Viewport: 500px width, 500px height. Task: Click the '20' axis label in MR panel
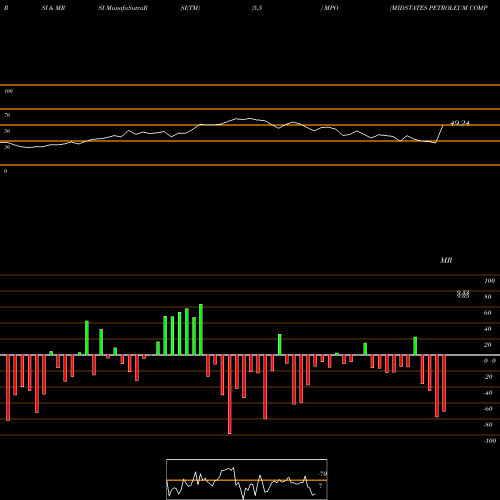(488, 345)
